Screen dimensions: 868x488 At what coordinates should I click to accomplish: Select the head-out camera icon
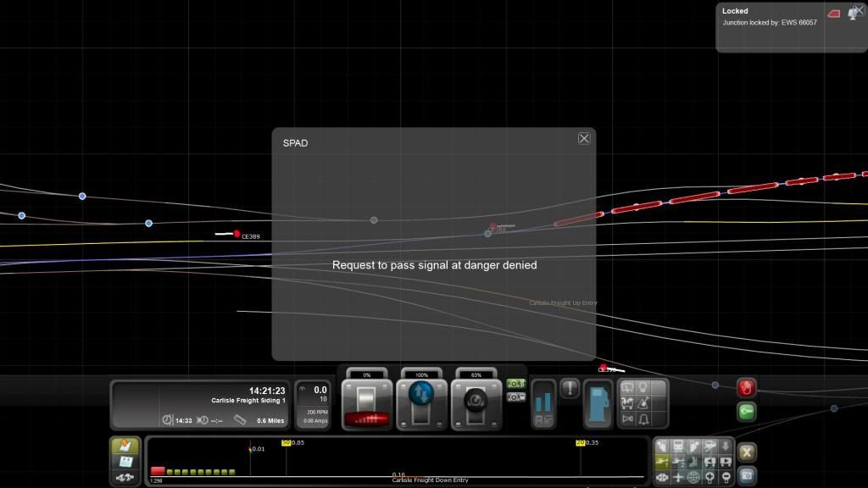click(x=693, y=446)
